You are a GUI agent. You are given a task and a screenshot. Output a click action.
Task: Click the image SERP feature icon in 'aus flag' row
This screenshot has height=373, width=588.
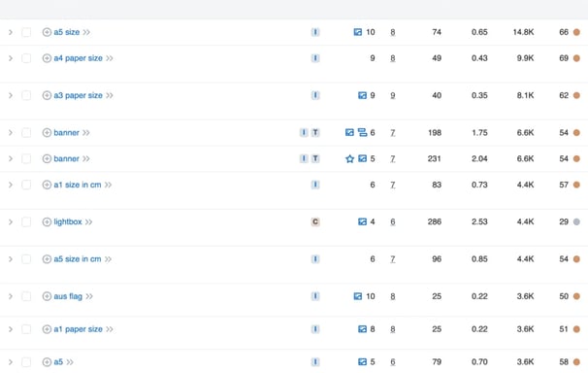coord(358,296)
